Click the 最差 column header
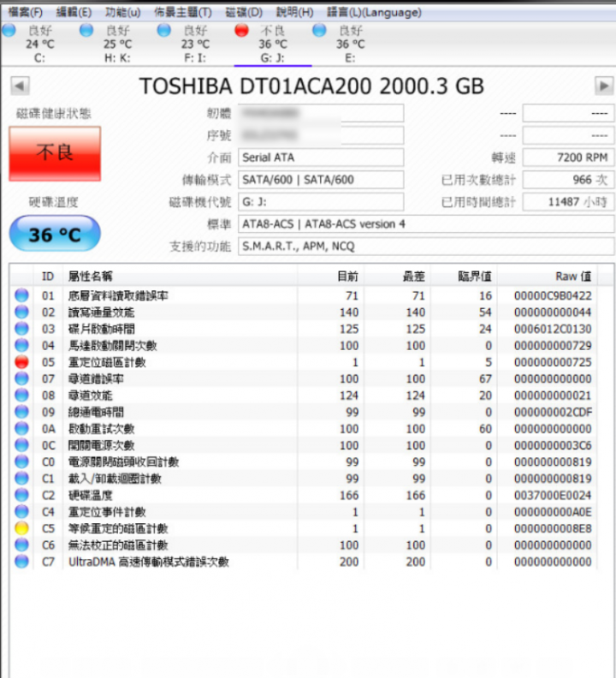 coord(397,277)
